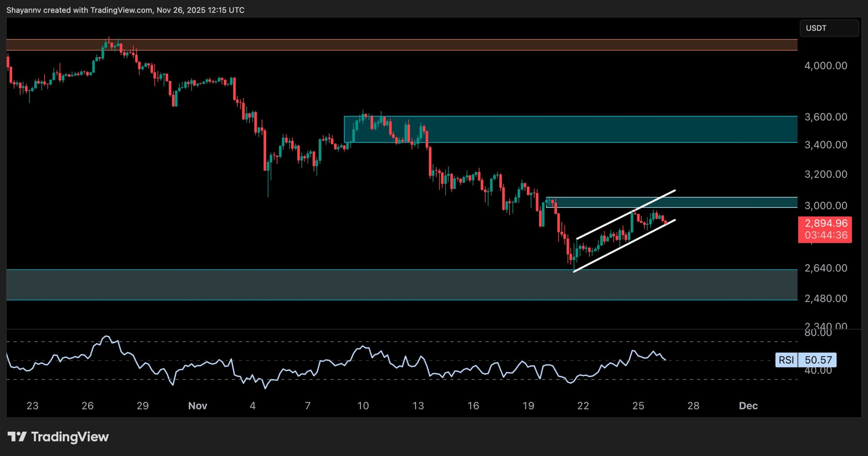
Task: Click the 3,000.00 price axis label
Action: point(826,205)
